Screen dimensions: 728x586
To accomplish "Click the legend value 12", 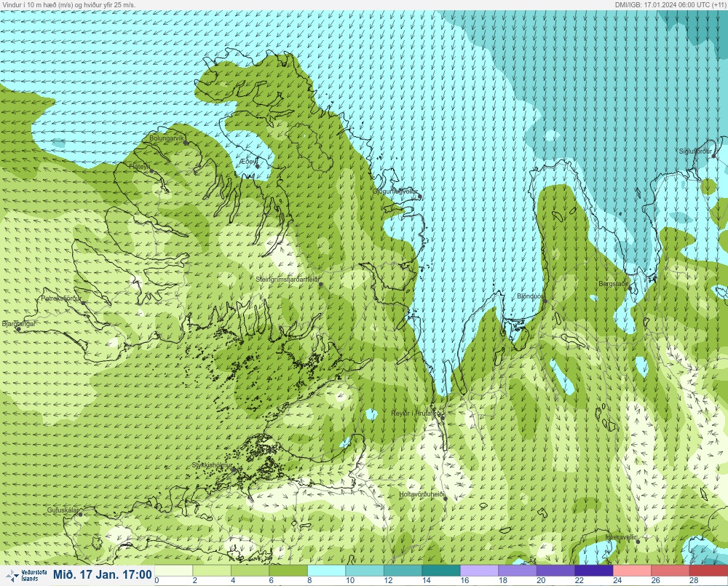I will pyautogui.click(x=388, y=580).
